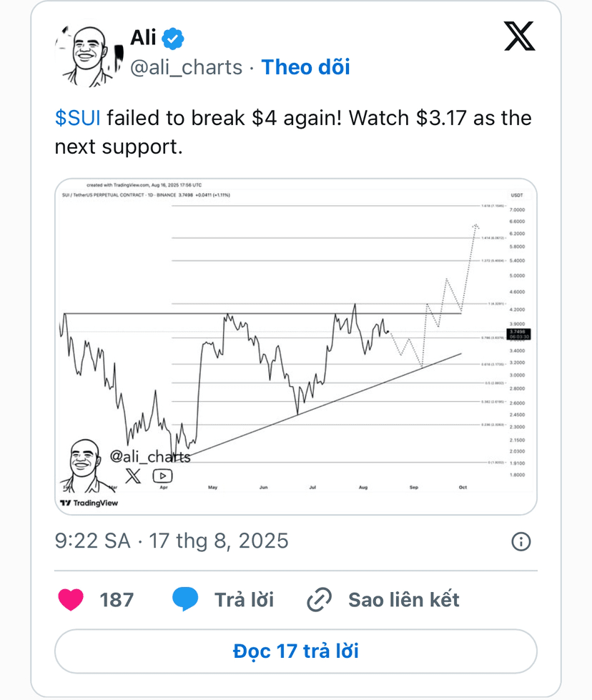Click the black 3.7498 price label on chart
Image resolution: width=592 pixels, height=700 pixels.
[x=519, y=334]
